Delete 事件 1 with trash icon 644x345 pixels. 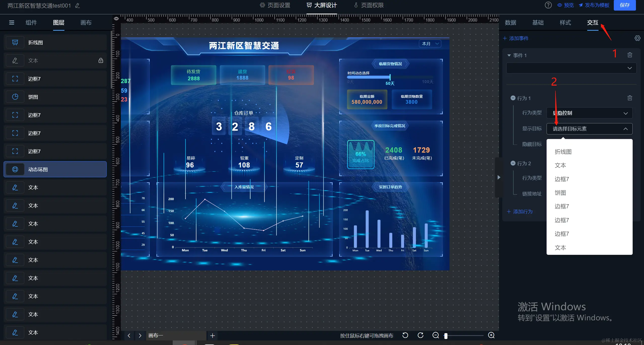(x=630, y=55)
